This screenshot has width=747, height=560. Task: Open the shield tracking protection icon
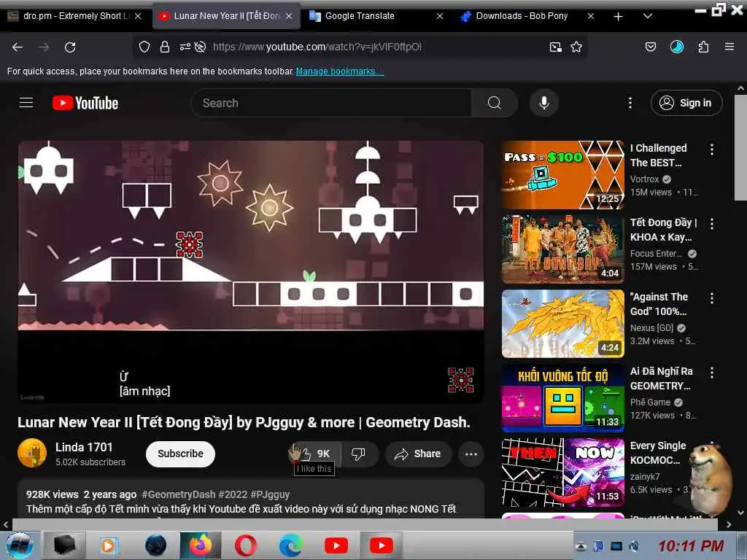click(144, 47)
